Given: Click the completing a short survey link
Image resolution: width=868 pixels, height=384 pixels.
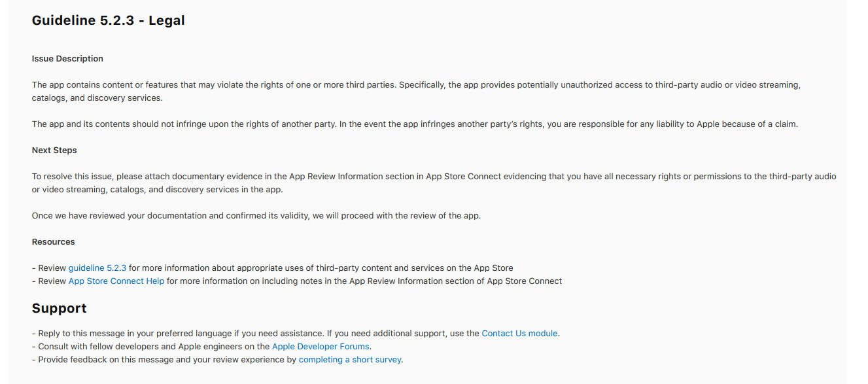Looking at the screenshot, I should tap(350, 360).
